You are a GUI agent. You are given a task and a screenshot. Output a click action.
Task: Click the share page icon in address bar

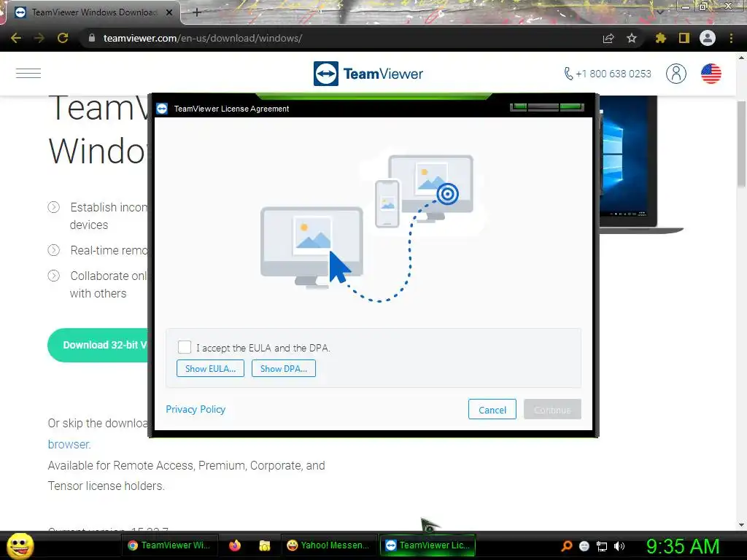click(608, 38)
